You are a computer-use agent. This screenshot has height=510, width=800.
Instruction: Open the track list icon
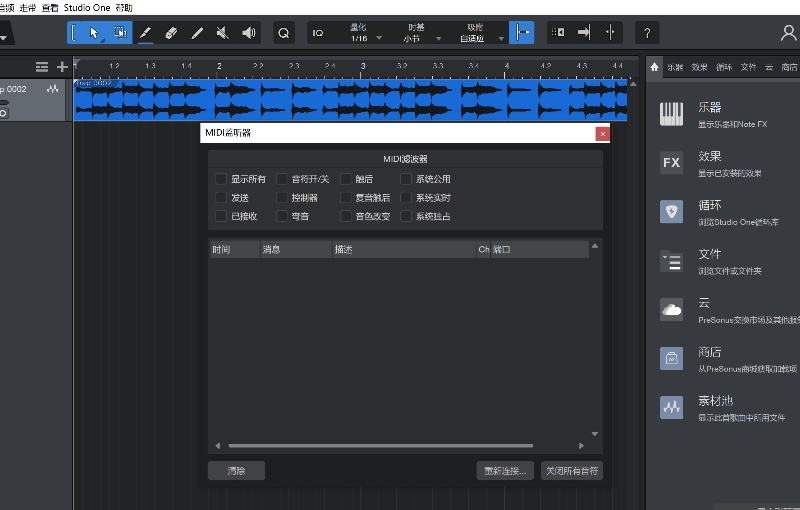[42, 67]
